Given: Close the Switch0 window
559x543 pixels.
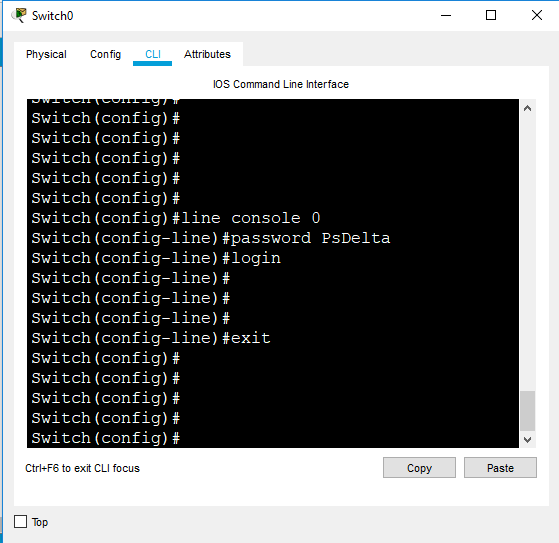Looking at the screenshot, I should (x=537, y=15).
